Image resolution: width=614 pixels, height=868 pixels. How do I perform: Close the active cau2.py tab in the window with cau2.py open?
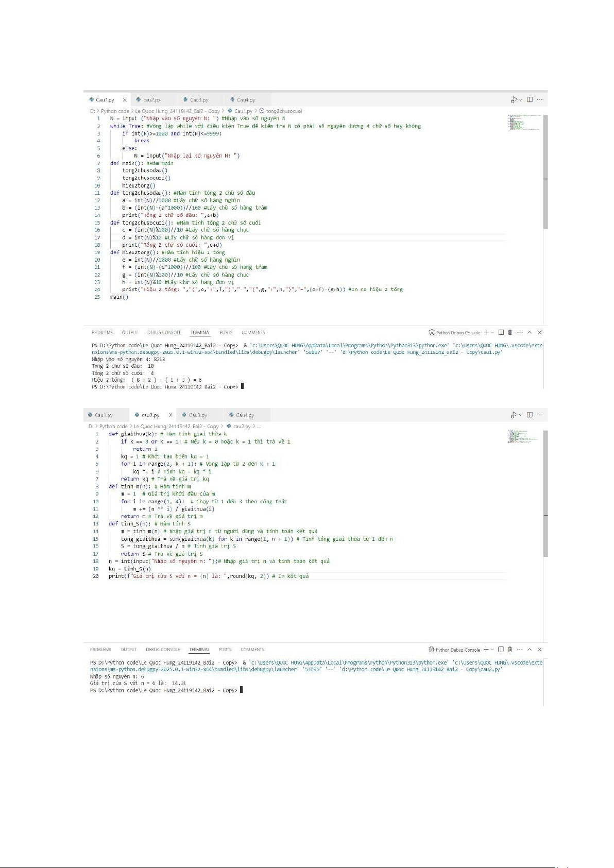click(170, 415)
